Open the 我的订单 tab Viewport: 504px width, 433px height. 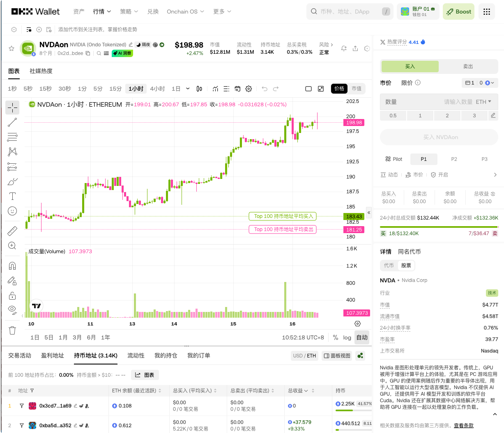point(198,355)
